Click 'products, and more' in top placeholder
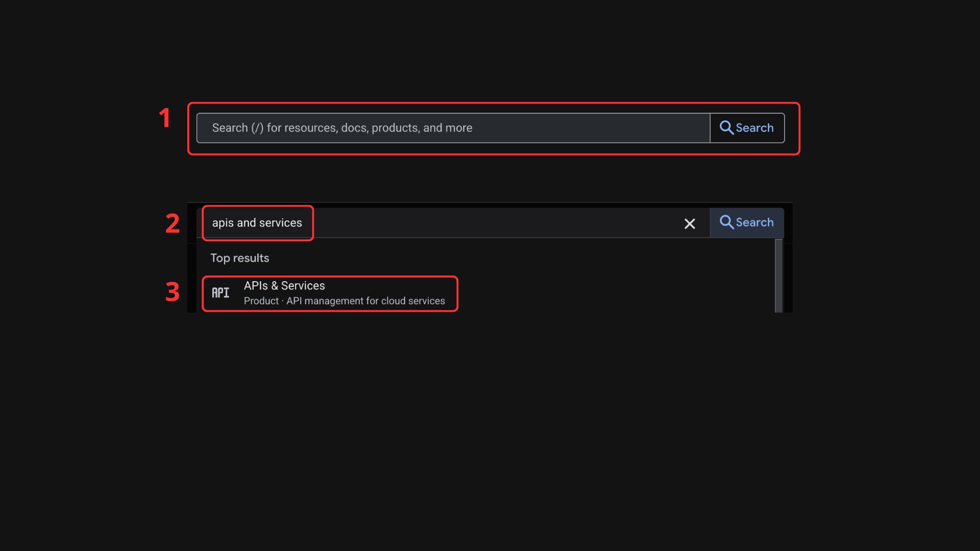 (422, 128)
